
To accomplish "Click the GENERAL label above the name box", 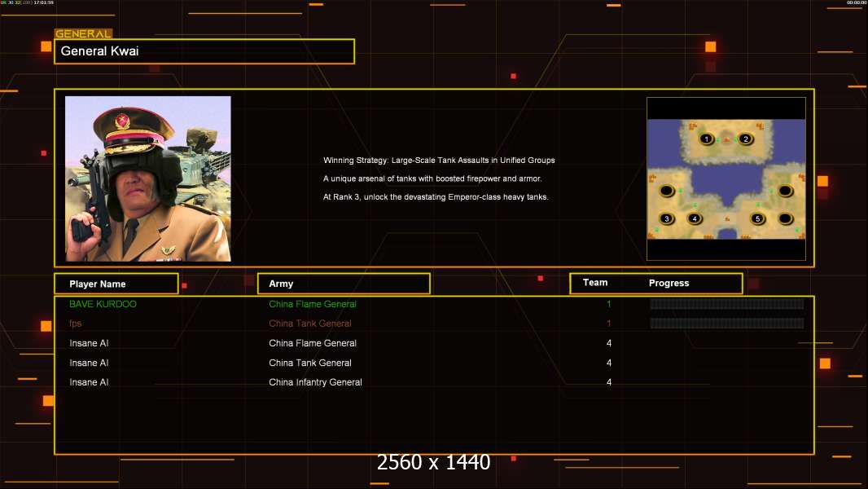I will [x=83, y=33].
